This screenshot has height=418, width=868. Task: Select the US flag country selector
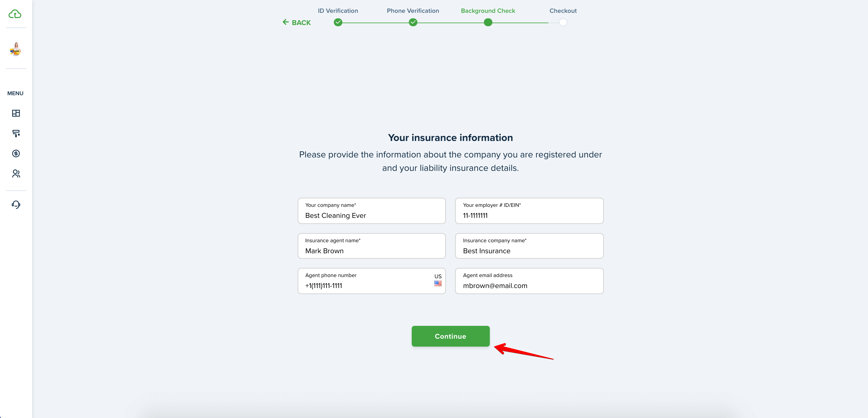(438, 280)
